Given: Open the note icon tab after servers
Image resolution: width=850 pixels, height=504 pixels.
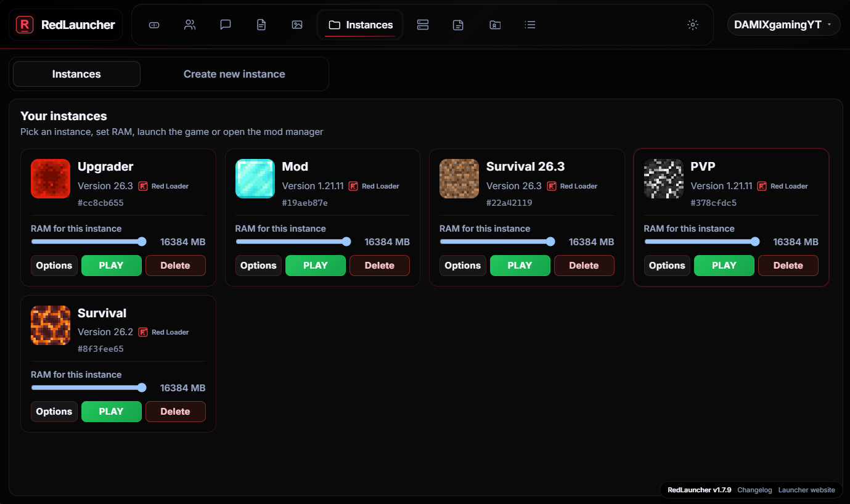Looking at the screenshot, I should (x=458, y=25).
